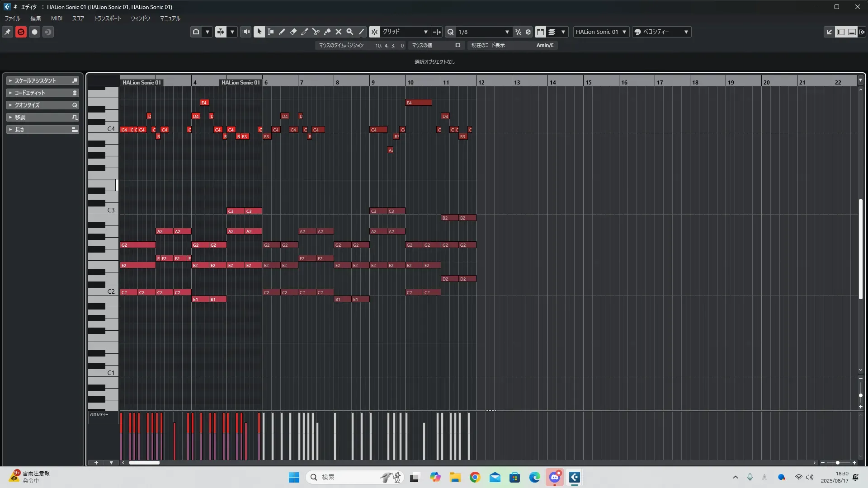The height and width of the screenshot is (488, 868).
Task: Open the トランスポート menu
Action: pos(107,19)
